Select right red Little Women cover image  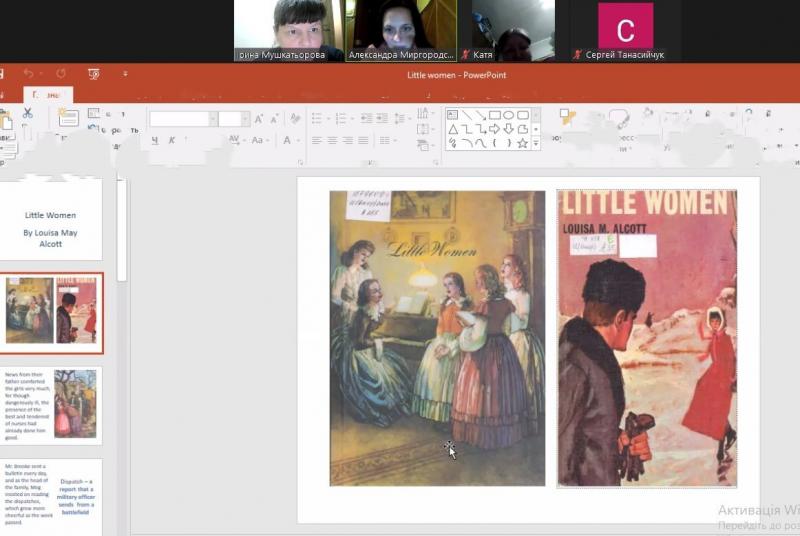pos(647,338)
